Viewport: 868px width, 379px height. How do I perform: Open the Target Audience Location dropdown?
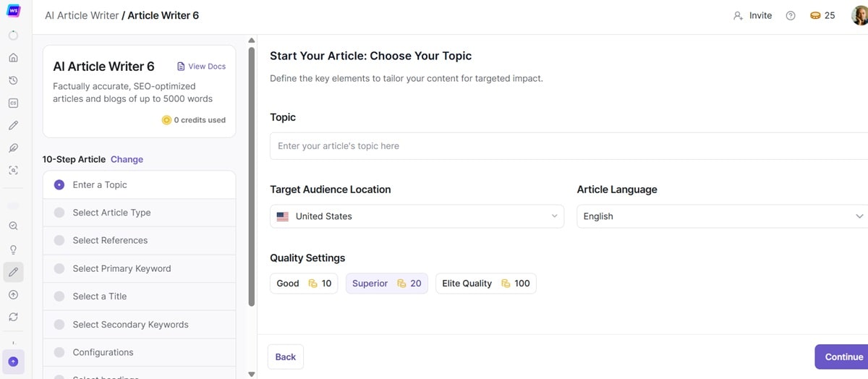pos(417,216)
